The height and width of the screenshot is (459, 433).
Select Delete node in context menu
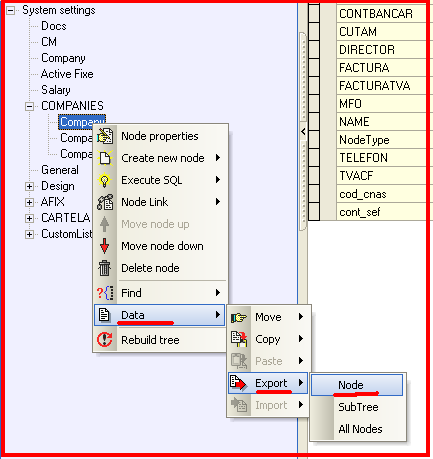pos(160,268)
